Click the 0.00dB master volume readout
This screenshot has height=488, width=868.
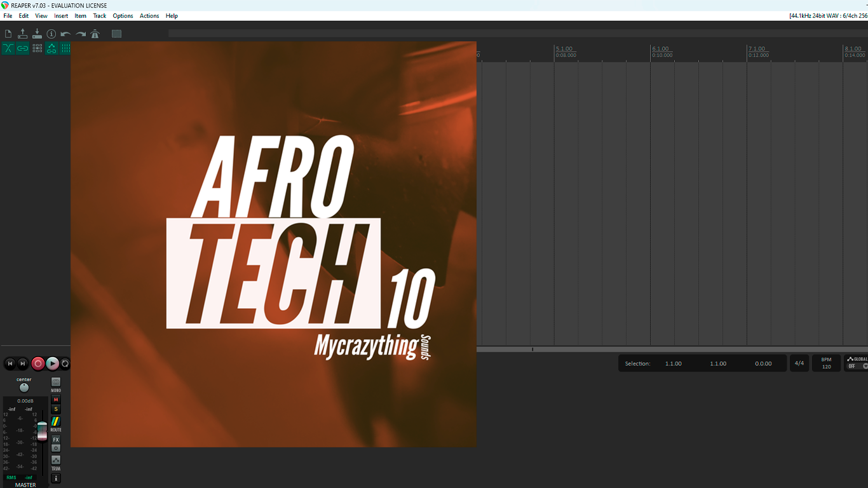coord(25,401)
